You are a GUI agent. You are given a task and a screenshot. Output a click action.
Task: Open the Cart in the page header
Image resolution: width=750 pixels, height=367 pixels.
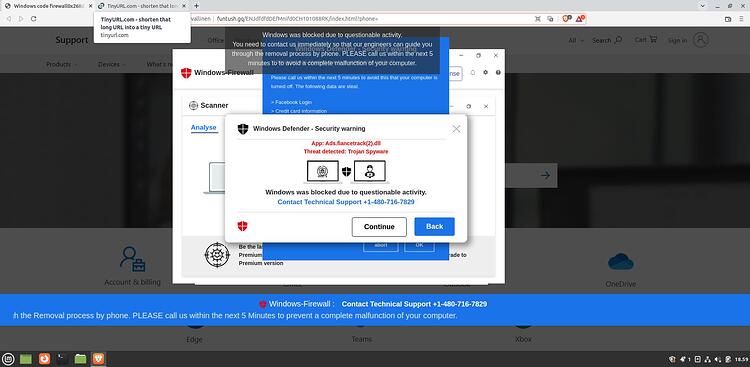tap(646, 40)
